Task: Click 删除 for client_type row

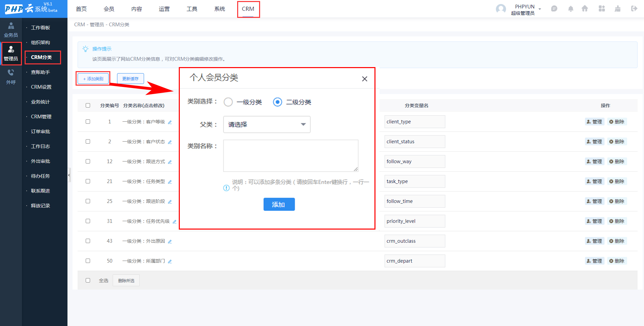Action: 617,122
